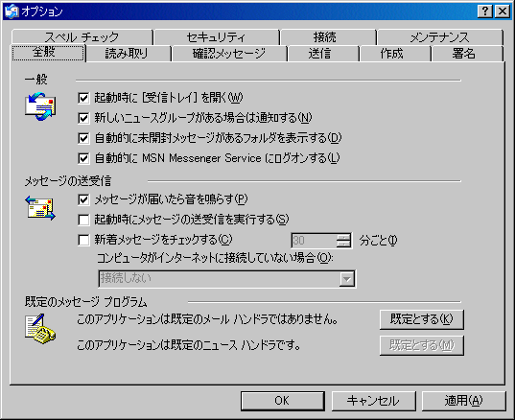Open the メンテナンス tab
The width and height of the screenshot is (515, 420).
point(440,37)
